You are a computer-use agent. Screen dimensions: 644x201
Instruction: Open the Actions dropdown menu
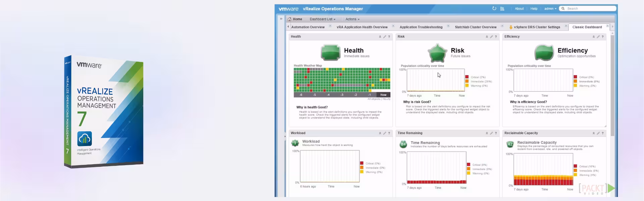[353, 19]
